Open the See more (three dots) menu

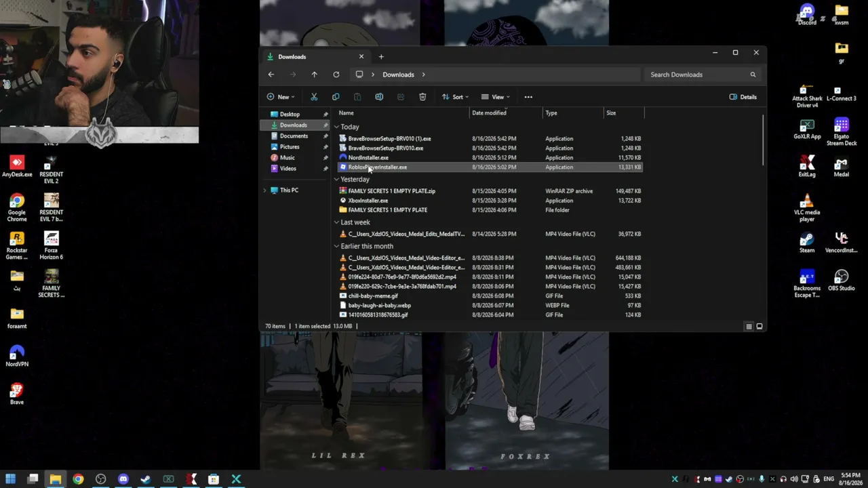[528, 97]
